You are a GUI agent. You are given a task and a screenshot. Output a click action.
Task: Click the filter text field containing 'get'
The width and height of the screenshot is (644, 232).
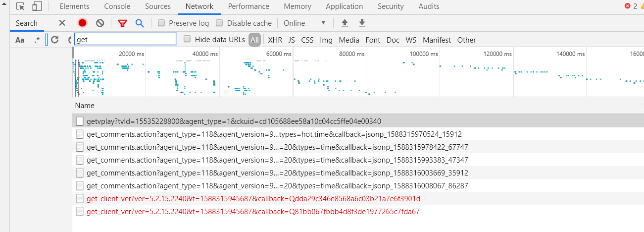(125, 39)
